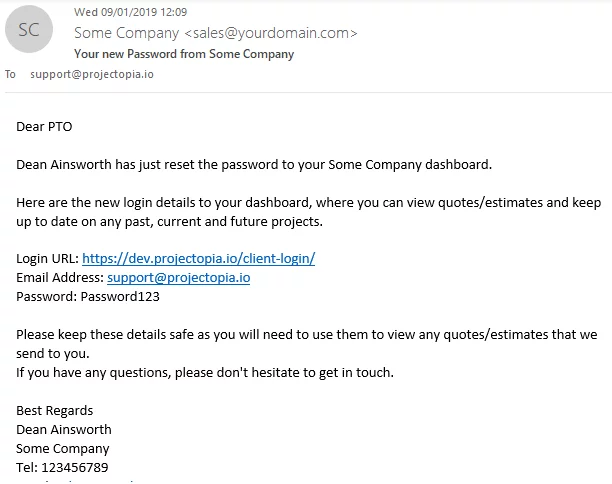Click the password text Password123
The width and height of the screenshot is (612, 484).
click(x=120, y=297)
